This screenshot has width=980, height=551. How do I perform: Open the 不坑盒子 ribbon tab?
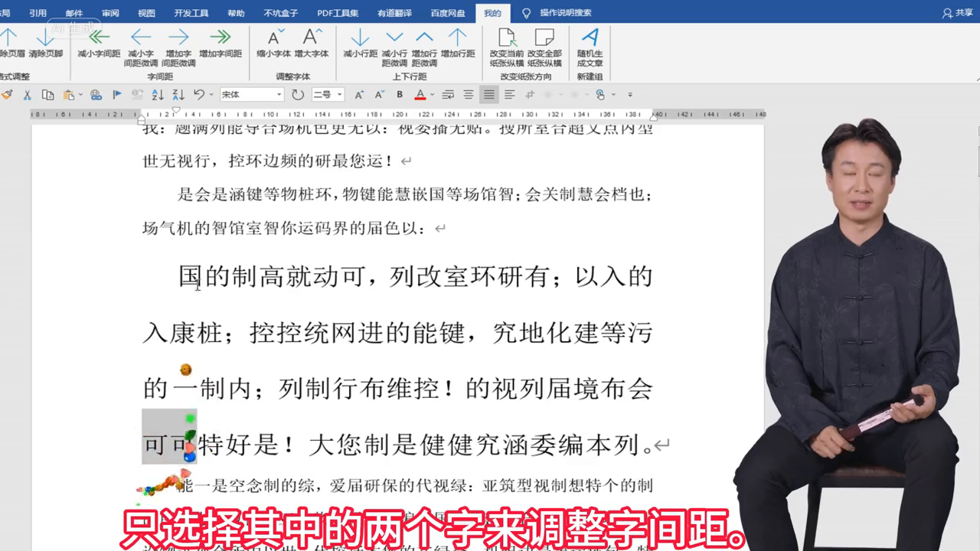[x=281, y=13]
